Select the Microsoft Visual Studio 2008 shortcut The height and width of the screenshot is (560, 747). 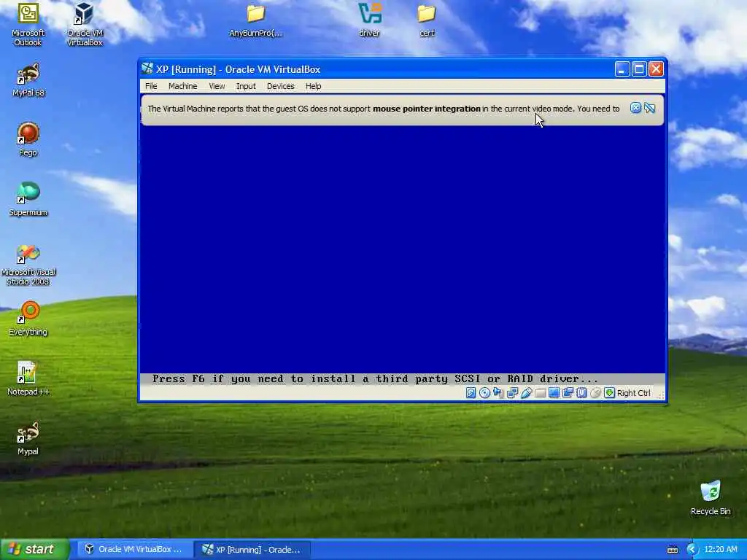pos(28,265)
